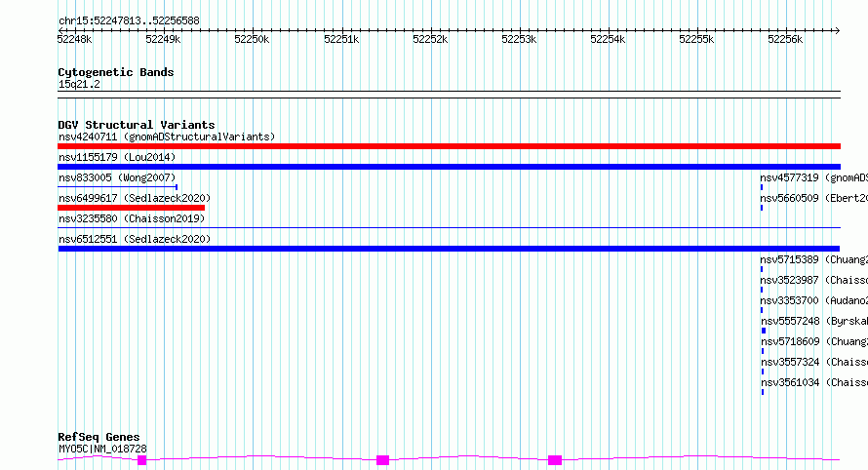
Task: Click the 52248k ruler tick label
Action: (75, 39)
